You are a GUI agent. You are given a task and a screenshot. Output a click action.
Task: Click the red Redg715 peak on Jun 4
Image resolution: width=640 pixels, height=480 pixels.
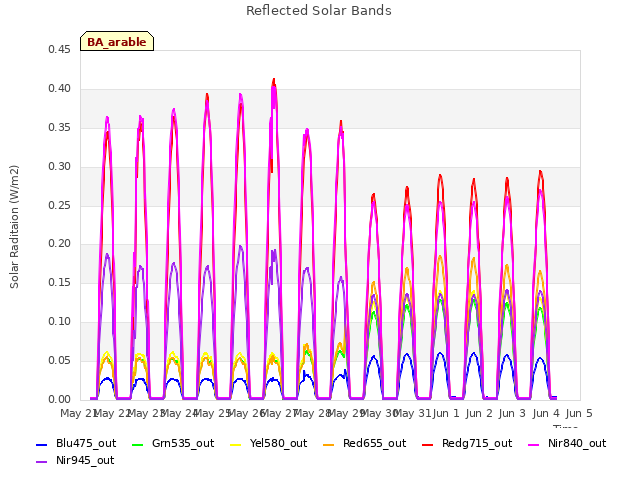click(540, 171)
